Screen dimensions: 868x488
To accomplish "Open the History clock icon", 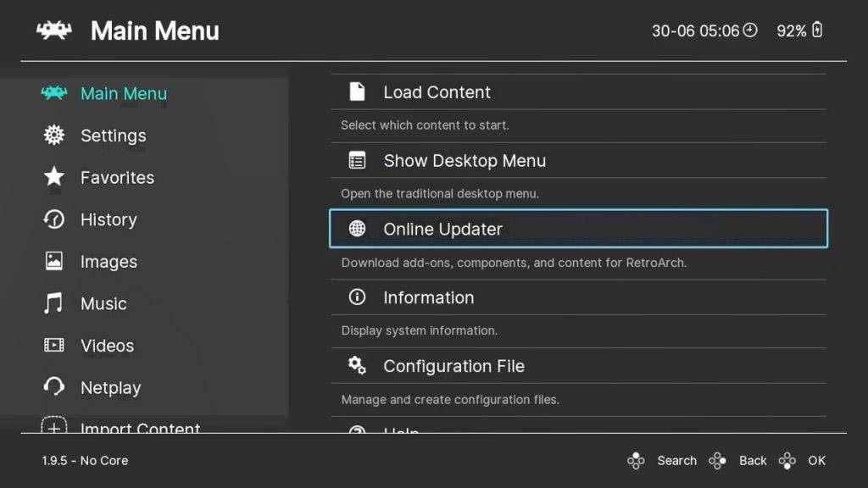I will click(53, 219).
